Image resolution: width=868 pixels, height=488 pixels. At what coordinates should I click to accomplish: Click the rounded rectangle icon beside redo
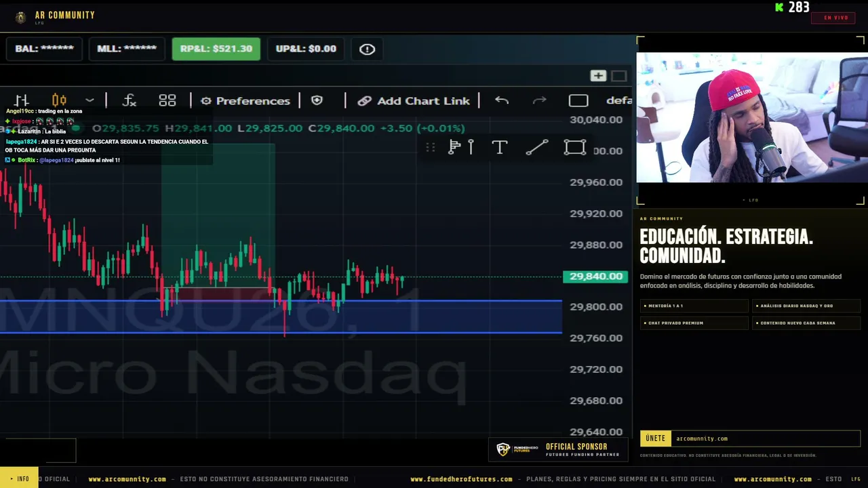point(578,100)
